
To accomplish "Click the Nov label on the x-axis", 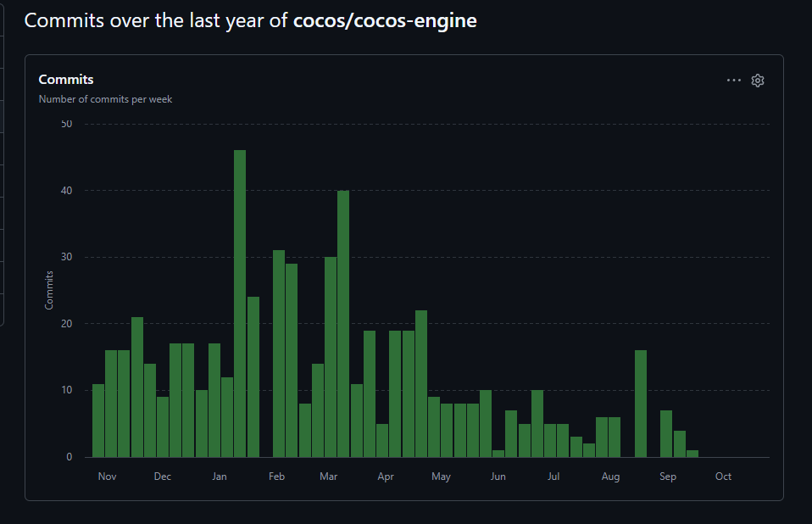I will click(107, 477).
